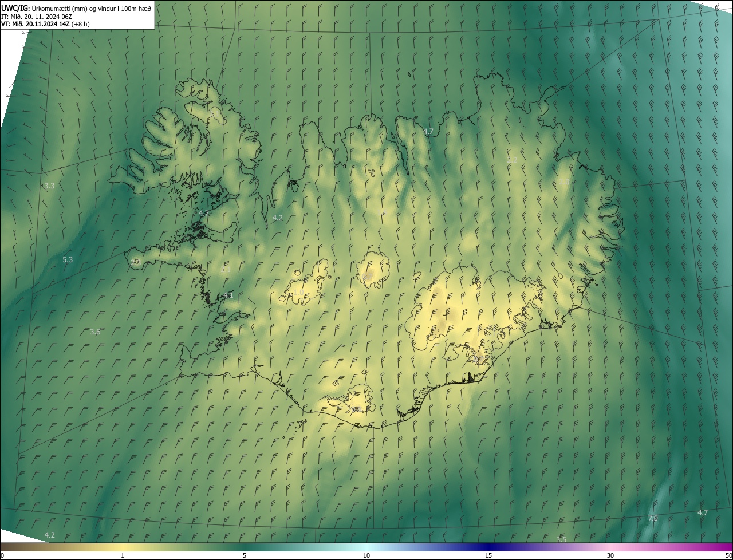Click the '10' tick label on the colour scale
This screenshot has height=560, width=733.
(x=366, y=555)
